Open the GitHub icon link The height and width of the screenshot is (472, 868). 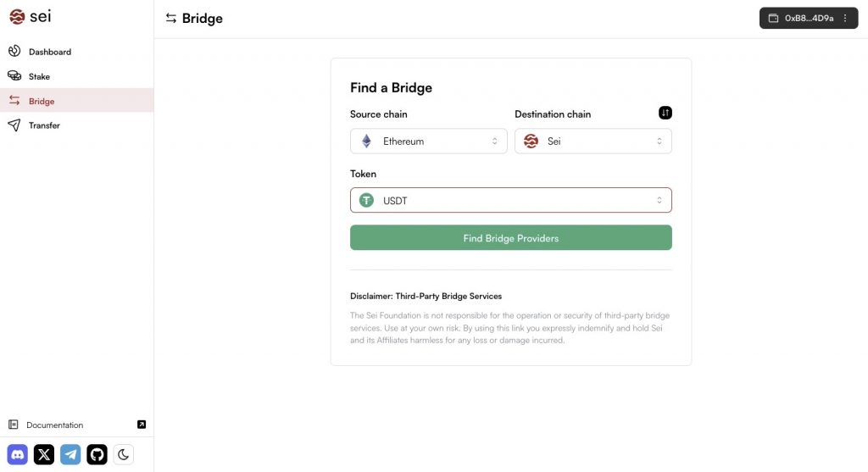(x=97, y=454)
